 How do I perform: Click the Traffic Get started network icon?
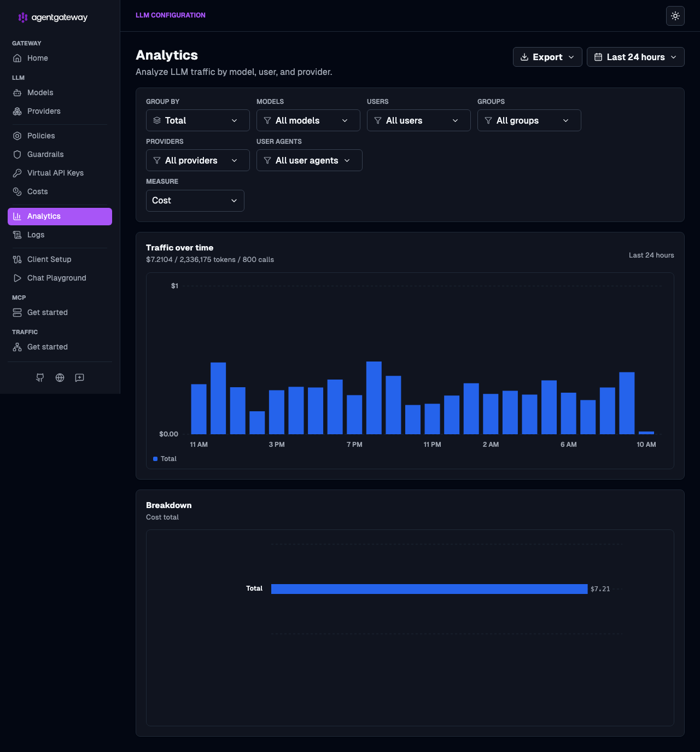[x=17, y=347]
